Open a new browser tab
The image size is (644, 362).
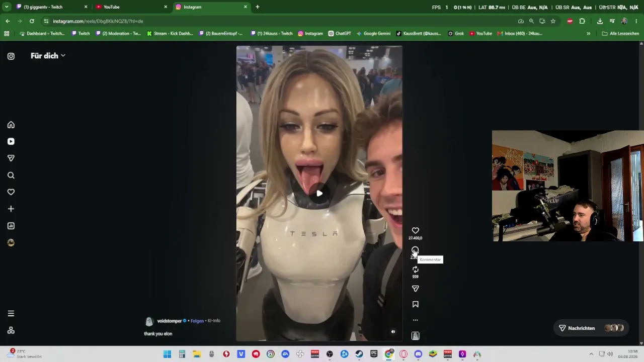(258, 7)
